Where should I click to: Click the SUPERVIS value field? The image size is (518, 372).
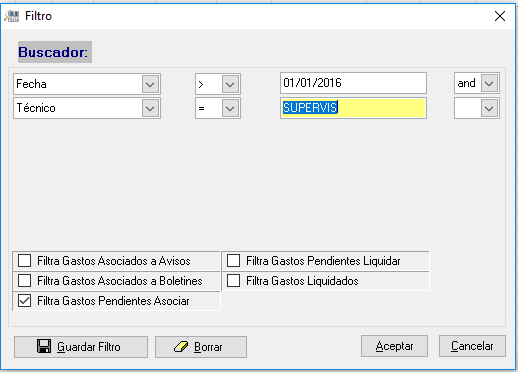click(353, 108)
